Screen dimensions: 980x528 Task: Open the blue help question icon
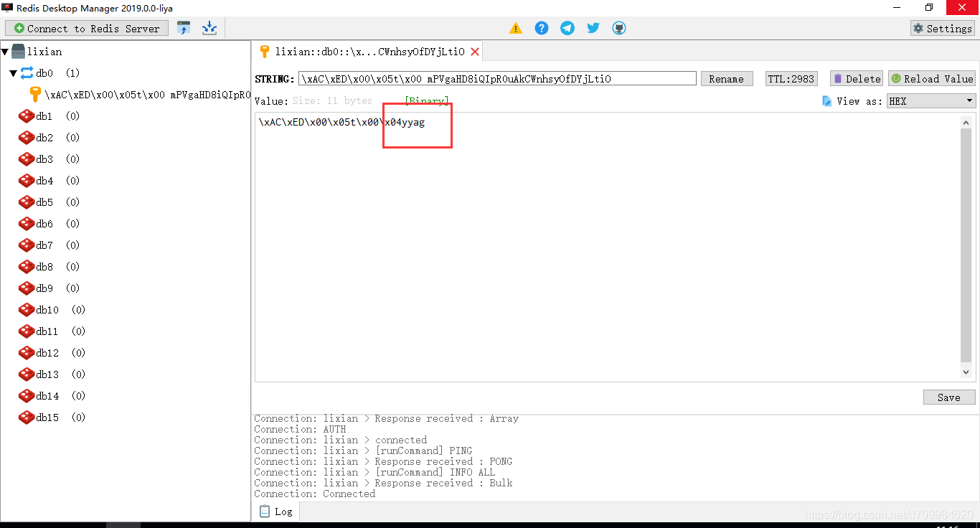542,28
